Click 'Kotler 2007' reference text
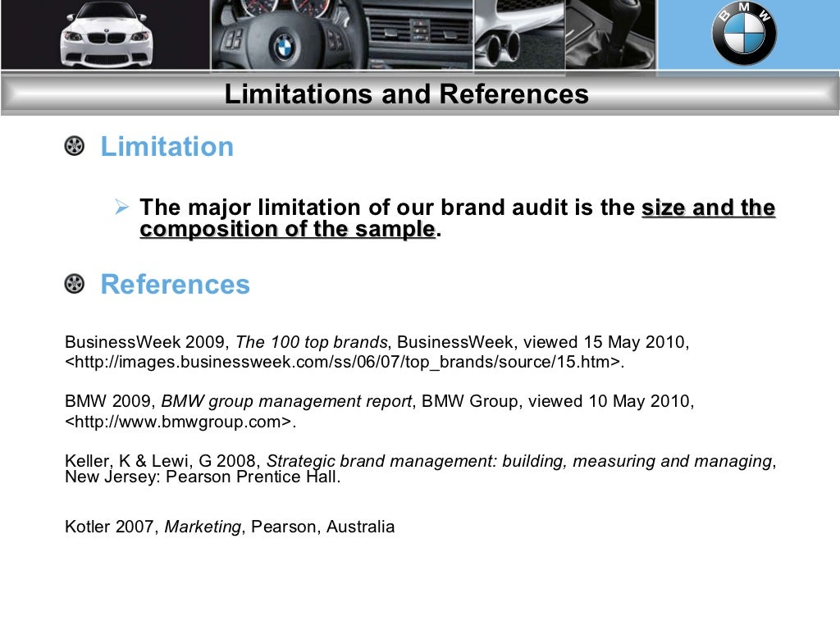 109,527
